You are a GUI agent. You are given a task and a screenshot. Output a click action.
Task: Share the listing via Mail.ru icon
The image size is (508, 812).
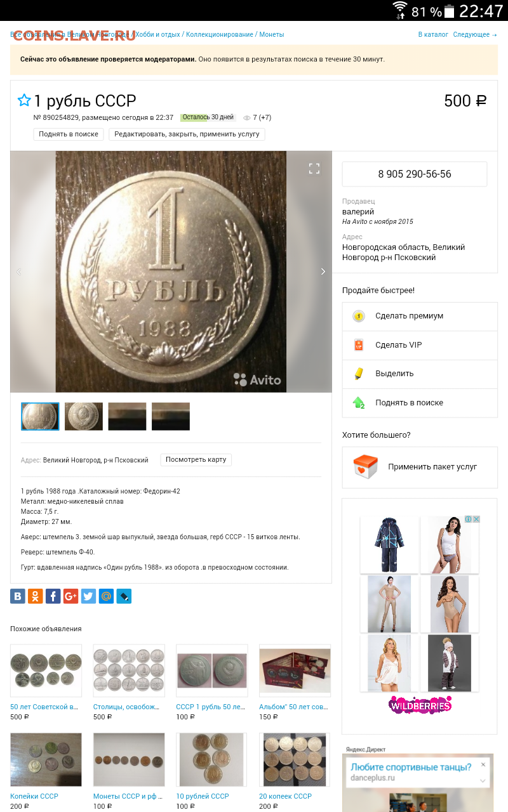(106, 596)
